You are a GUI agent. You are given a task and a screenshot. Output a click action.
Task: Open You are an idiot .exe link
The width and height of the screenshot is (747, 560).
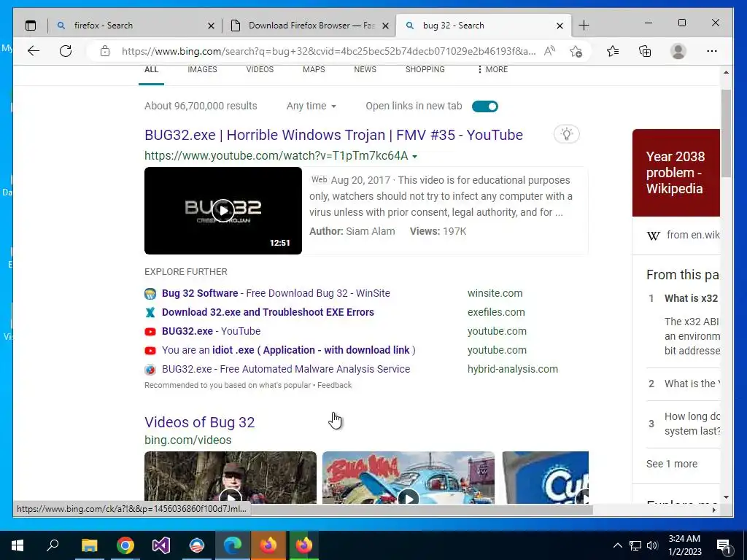click(289, 351)
